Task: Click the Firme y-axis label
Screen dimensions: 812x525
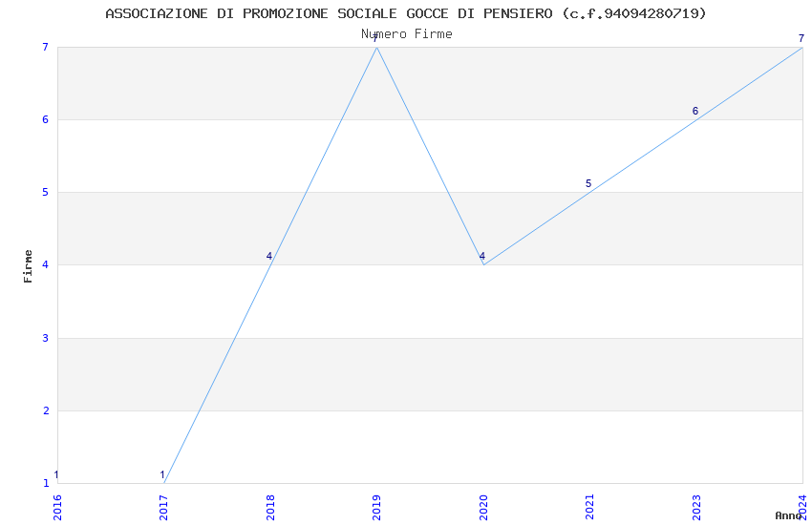Action: 28,266
